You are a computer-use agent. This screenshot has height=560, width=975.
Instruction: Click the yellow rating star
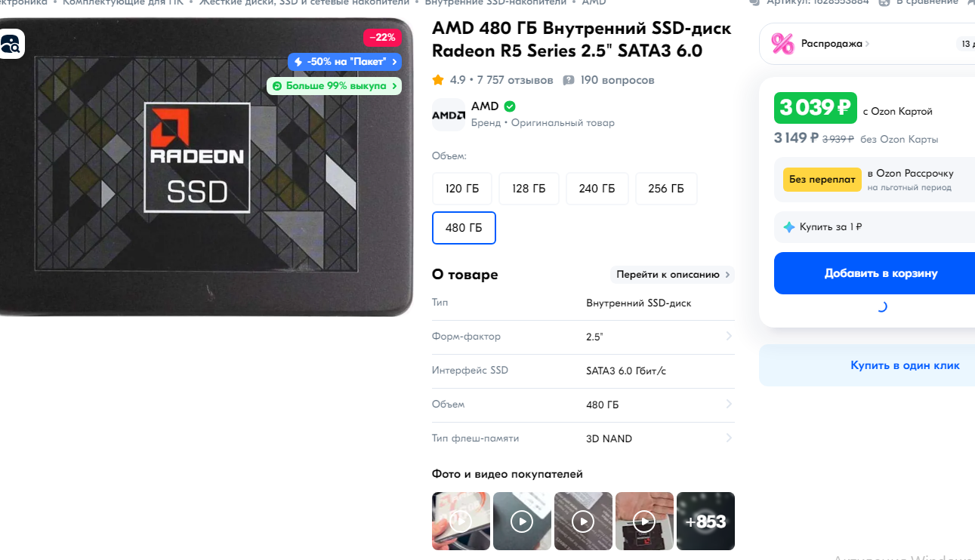pyautogui.click(x=438, y=80)
